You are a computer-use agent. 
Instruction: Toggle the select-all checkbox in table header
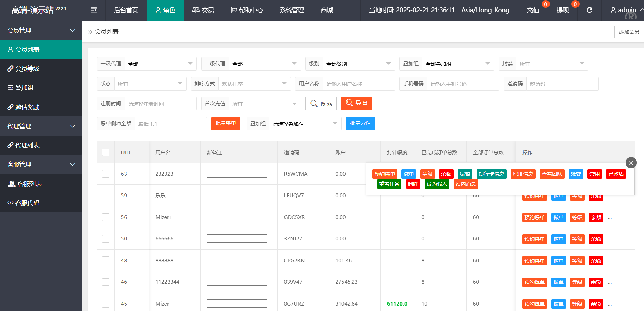coord(106,152)
